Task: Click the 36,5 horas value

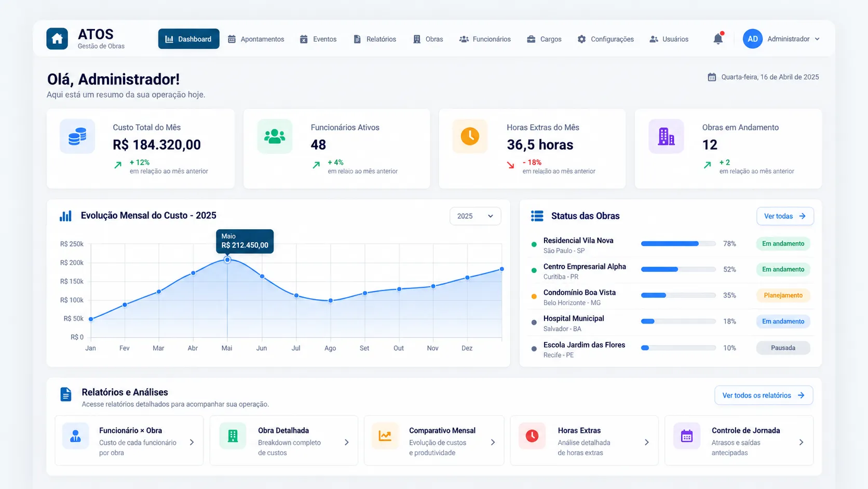Action: (540, 145)
